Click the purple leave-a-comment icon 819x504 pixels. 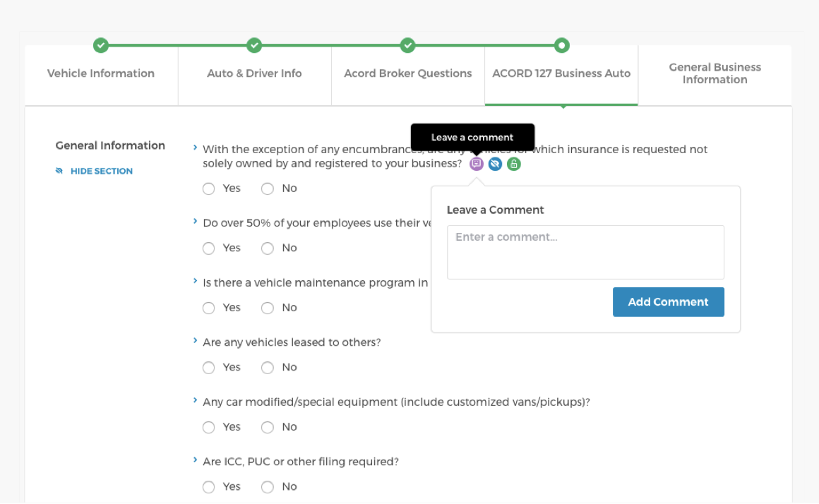coord(477,164)
